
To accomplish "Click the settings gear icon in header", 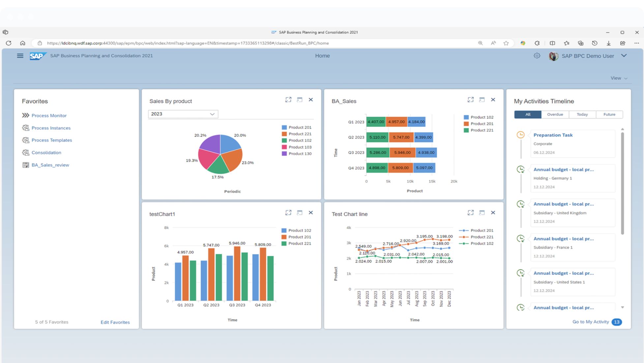I will click(x=537, y=56).
